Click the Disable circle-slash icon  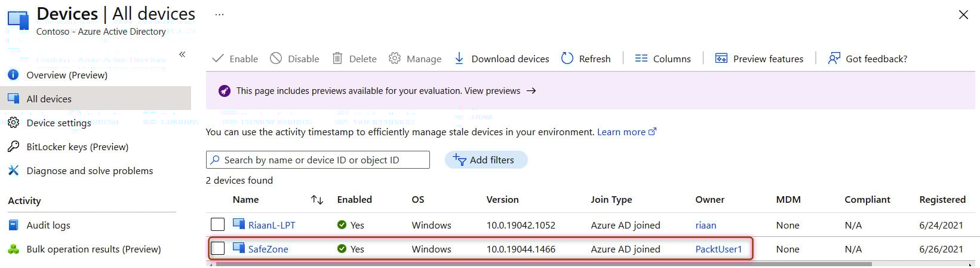276,58
